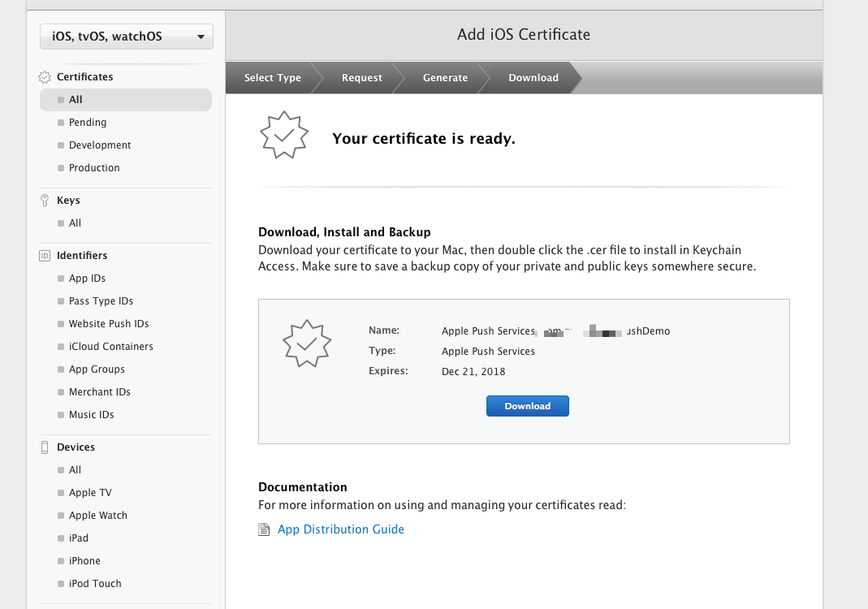Viewport: 868px width, 609px height.
Task: Download the Apple Push Services certificate
Action: tap(528, 406)
